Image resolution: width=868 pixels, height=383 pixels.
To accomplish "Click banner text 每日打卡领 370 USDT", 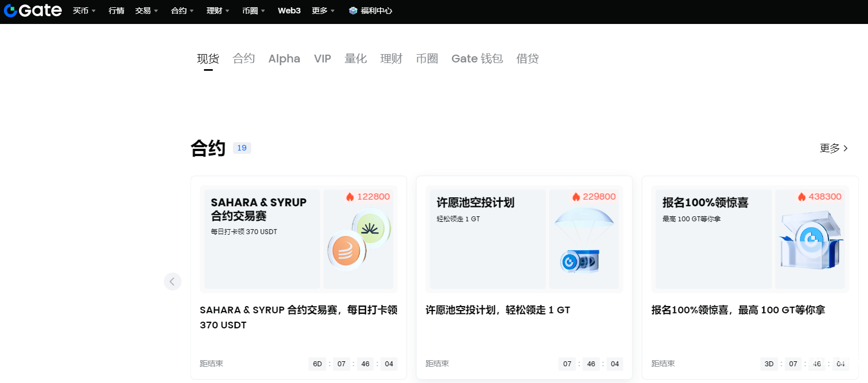I will tap(244, 231).
